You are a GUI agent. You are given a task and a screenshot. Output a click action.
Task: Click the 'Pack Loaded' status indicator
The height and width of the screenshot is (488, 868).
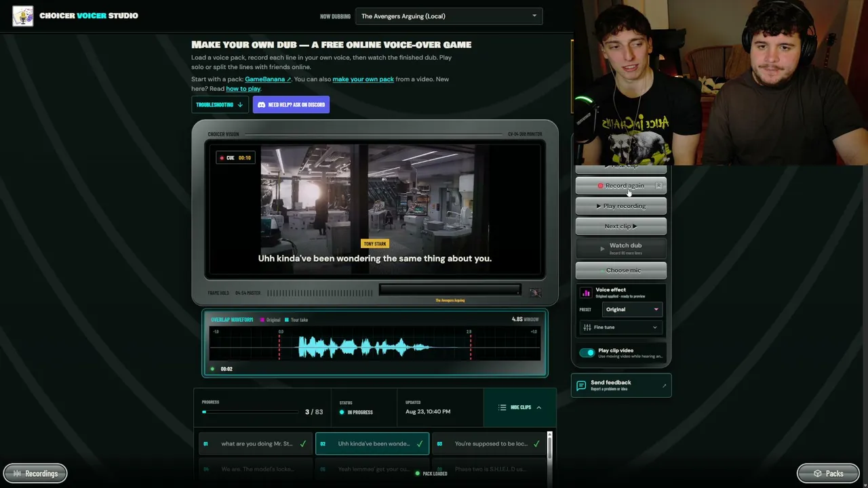431,474
